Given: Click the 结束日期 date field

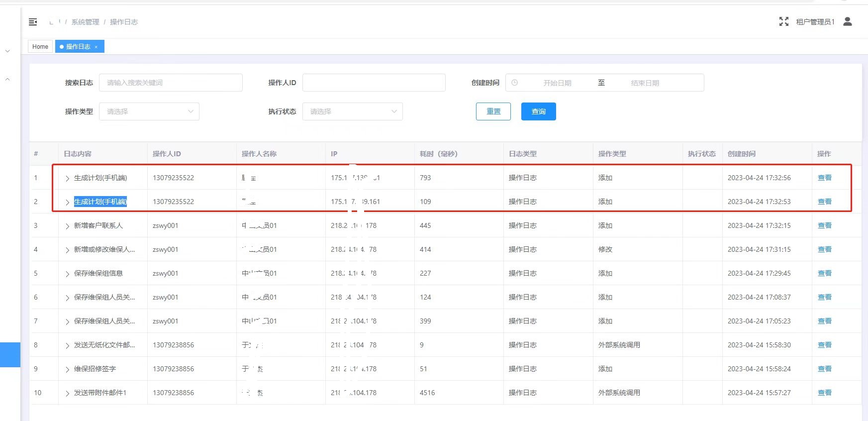Looking at the screenshot, I should 645,83.
